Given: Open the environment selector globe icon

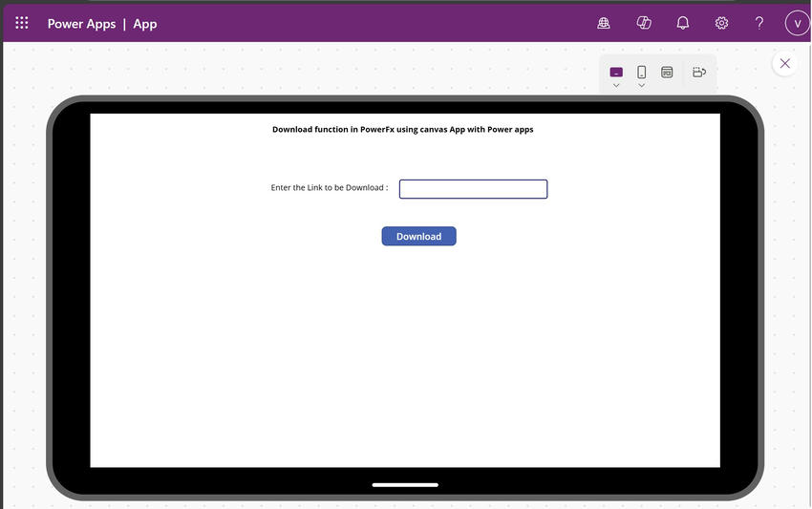Looking at the screenshot, I should pos(604,23).
